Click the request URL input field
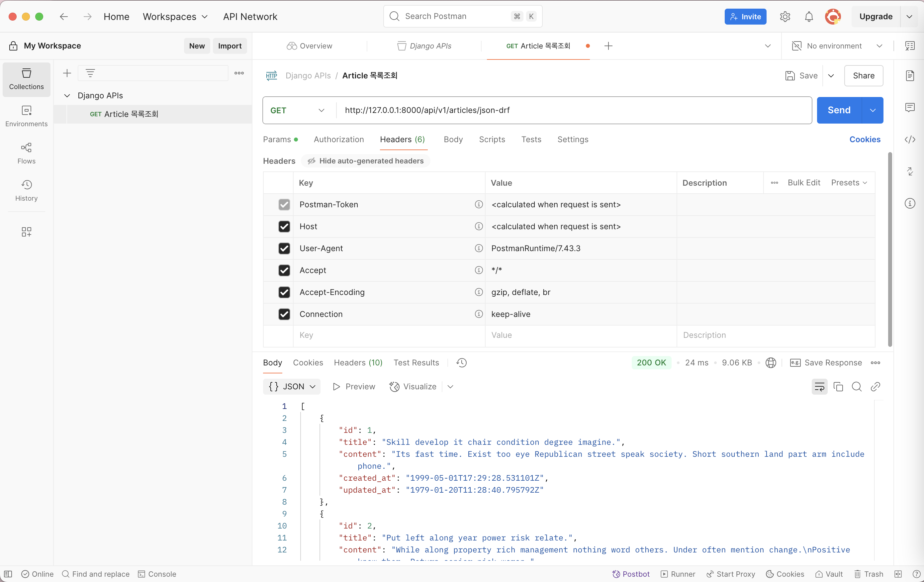 tap(574, 111)
